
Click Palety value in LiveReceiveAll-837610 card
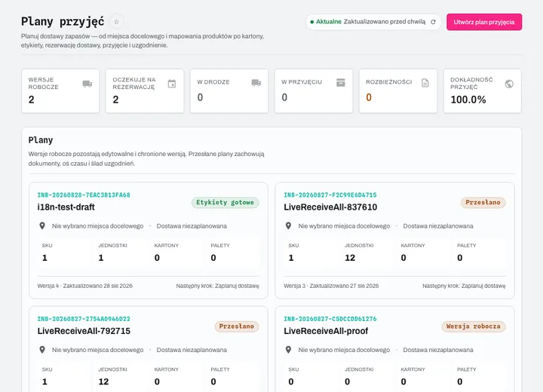point(459,258)
